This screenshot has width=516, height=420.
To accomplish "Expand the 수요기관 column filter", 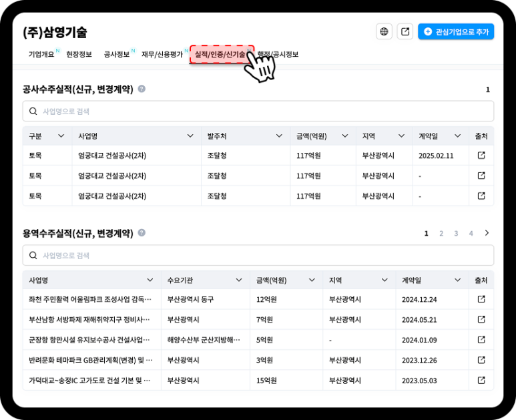I will point(239,280).
